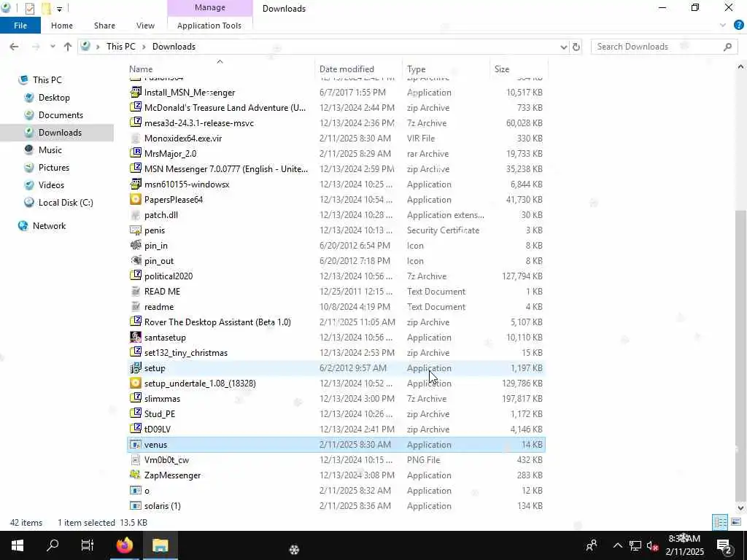Open the recent locations dropdown
747x560 pixels.
click(53, 47)
